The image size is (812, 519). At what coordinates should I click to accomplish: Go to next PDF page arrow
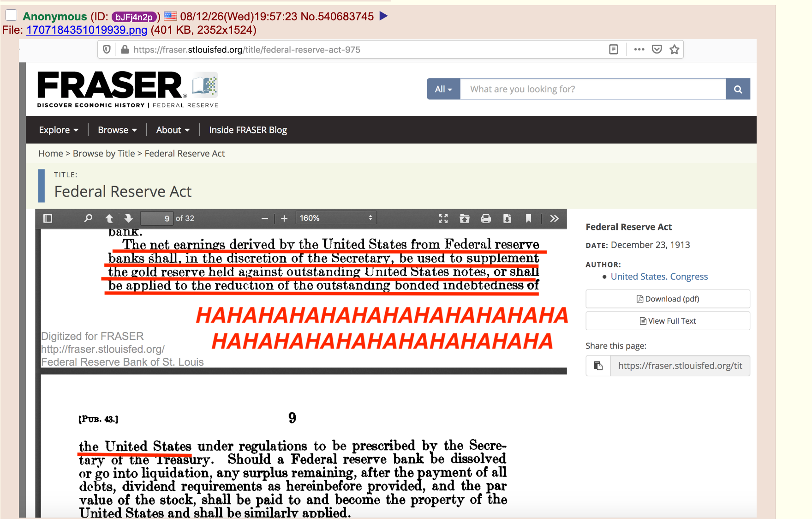(x=129, y=218)
